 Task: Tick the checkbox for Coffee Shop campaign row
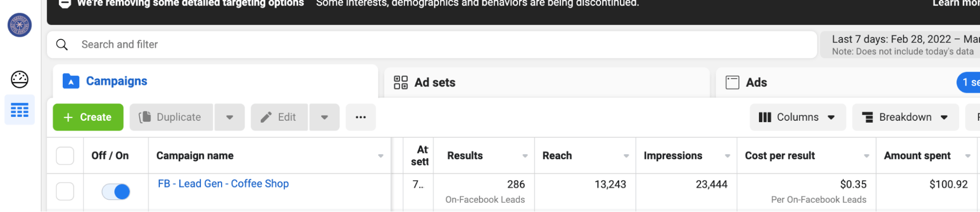(x=65, y=191)
